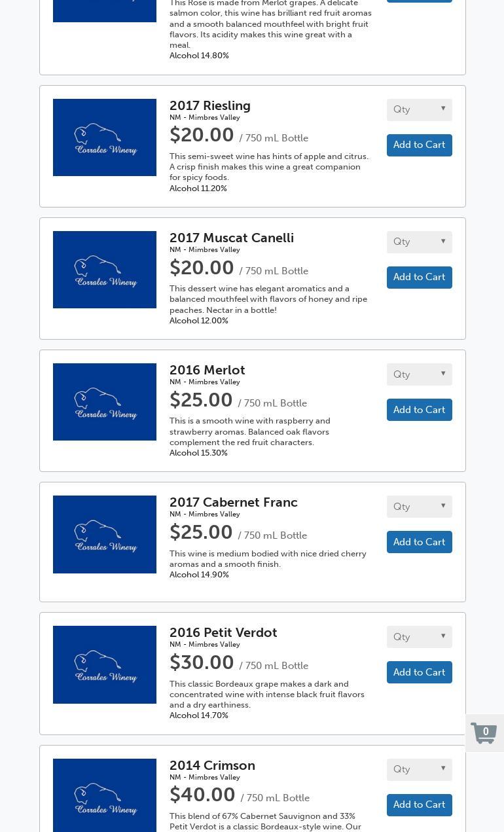Screen dimensions: 504x832
Task: Click the 2016 Petit Verdot logo image
Action: tap(105, 664)
